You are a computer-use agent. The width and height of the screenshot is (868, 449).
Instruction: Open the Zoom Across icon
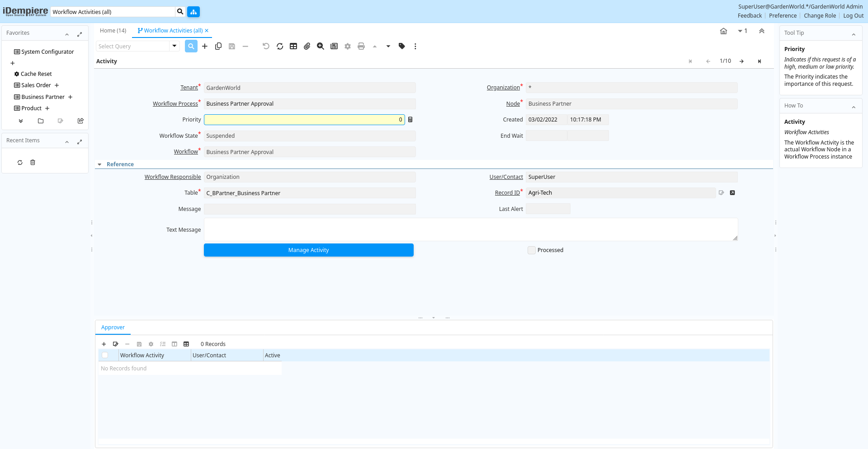click(x=321, y=46)
